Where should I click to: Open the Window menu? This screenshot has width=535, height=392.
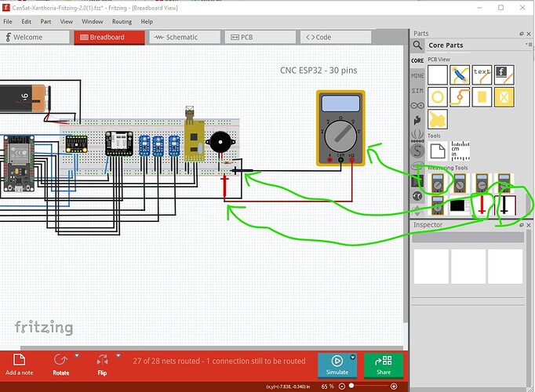(92, 21)
